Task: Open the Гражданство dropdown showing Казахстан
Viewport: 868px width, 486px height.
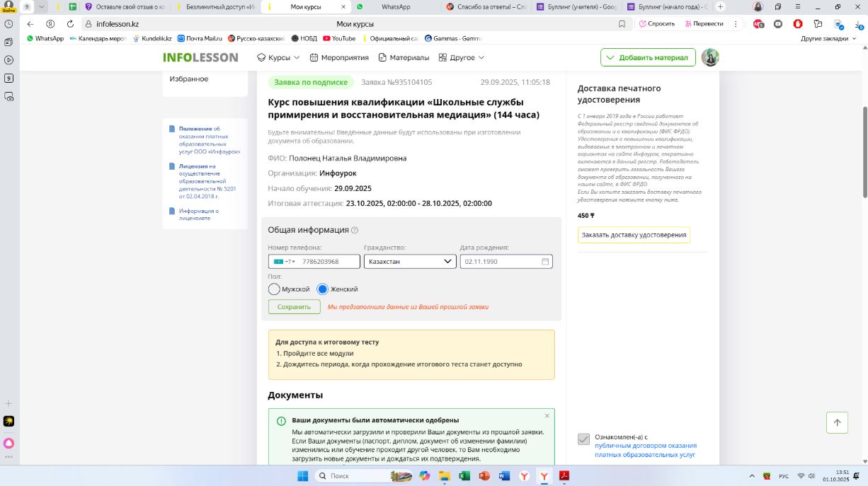Action: [410, 262]
